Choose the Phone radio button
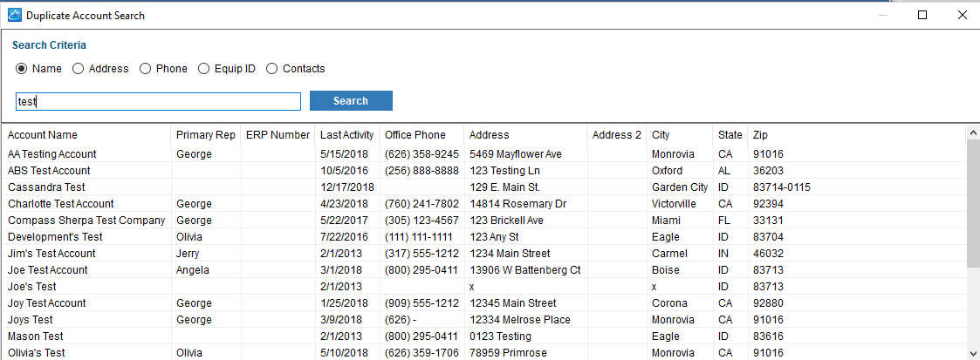Viewport: 980px width, 360px height. [146, 69]
